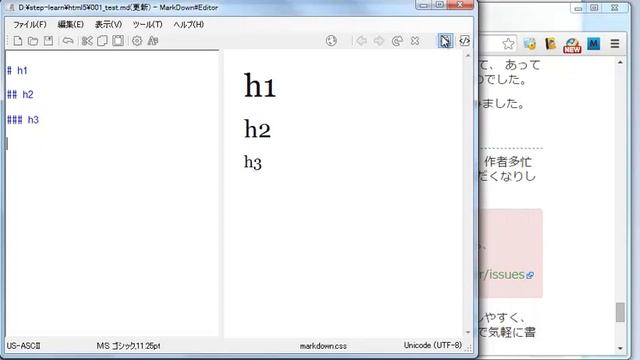The image size is (640, 360).
Task: Create a new file with the blank page icon
Action: tap(18, 41)
